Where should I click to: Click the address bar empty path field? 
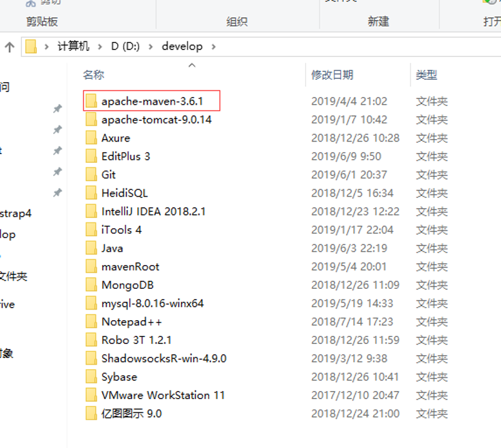(x=358, y=47)
